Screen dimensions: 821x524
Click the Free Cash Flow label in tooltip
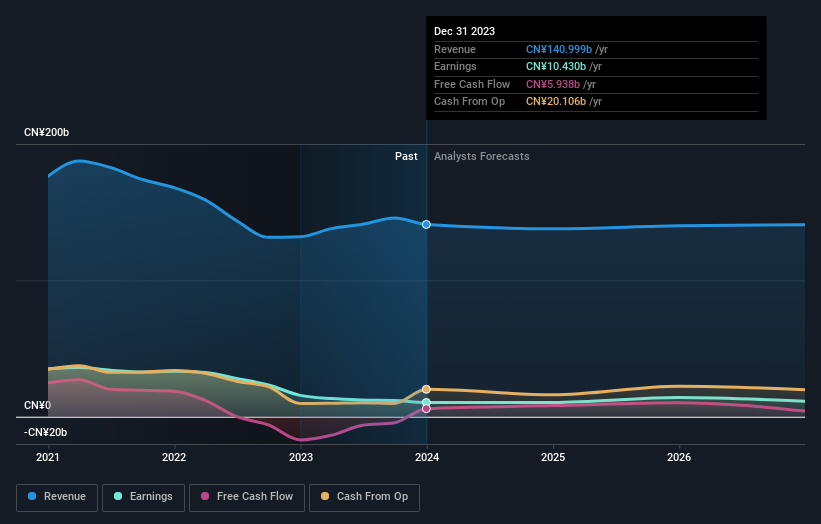(472, 84)
